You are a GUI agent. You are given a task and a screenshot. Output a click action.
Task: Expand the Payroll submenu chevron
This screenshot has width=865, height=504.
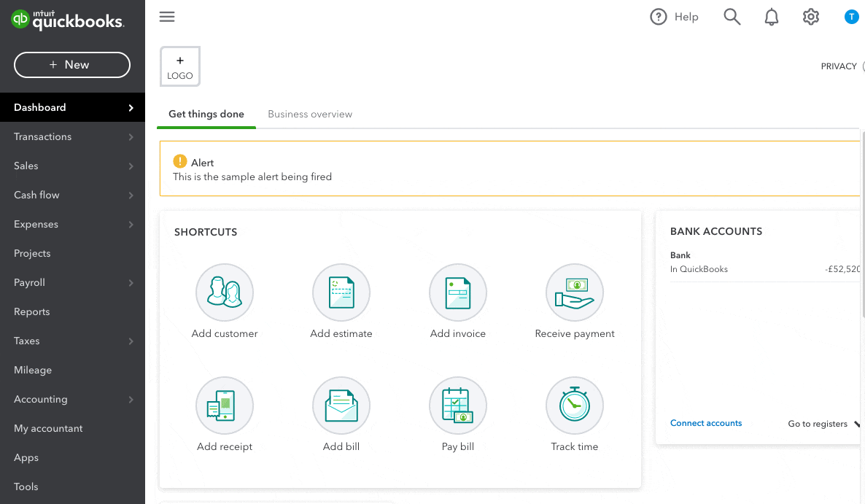(131, 283)
